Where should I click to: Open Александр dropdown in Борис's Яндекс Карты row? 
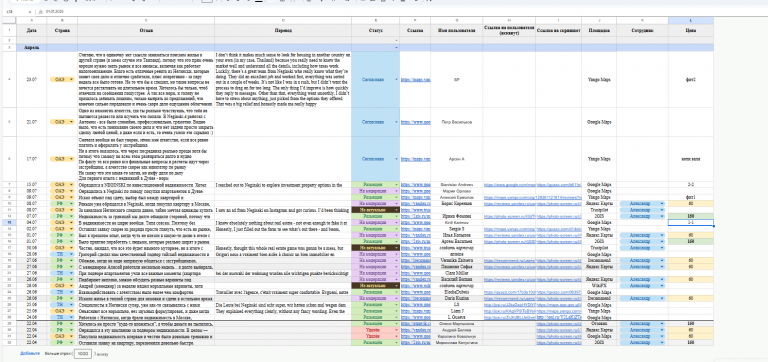[663, 203]
